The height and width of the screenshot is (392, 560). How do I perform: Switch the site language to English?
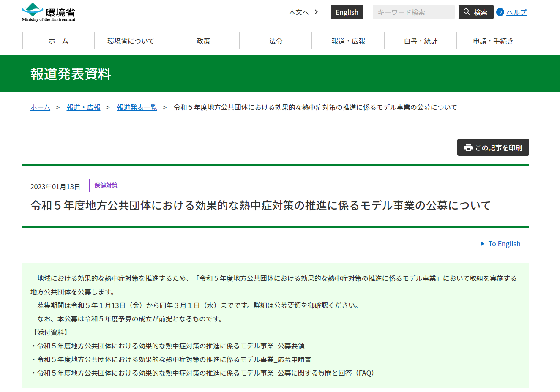pos(347,12)
